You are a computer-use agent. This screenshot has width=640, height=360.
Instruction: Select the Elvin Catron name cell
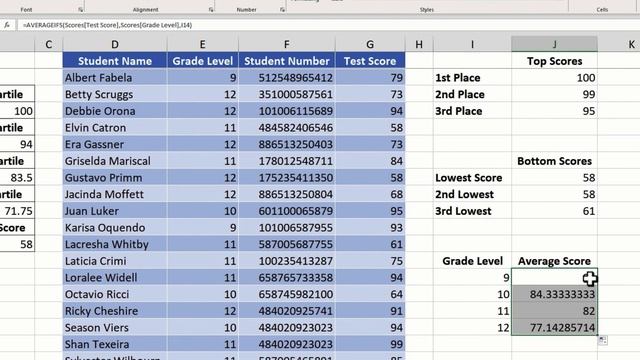coord(115,128)
